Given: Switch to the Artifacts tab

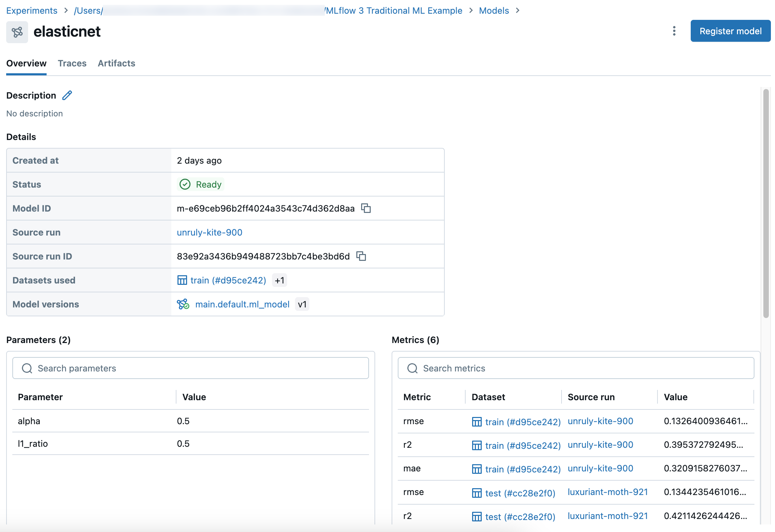Looking at the screenshot, I should coord(116,63).
